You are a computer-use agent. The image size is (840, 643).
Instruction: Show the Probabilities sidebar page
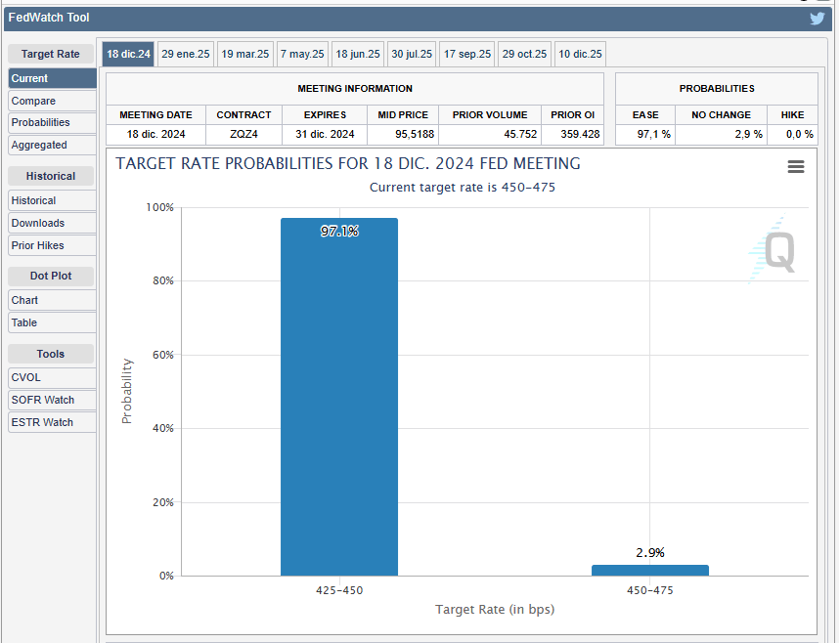coord(52,122)
